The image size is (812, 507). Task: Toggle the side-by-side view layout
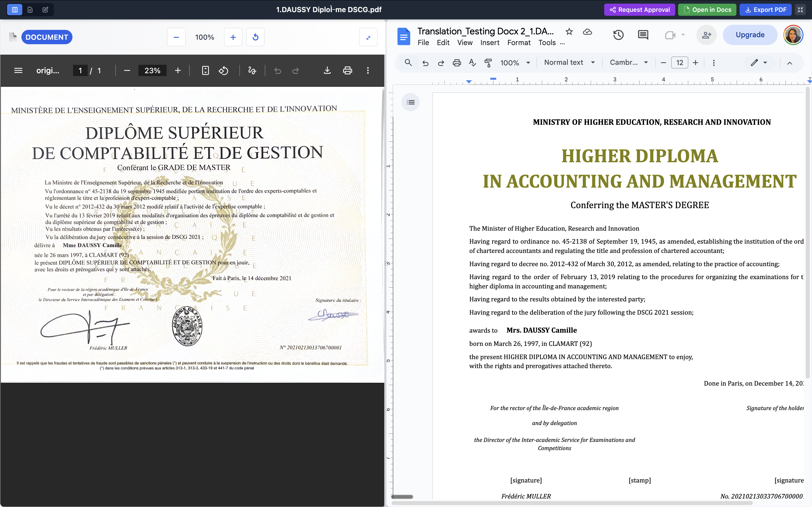[14, 9]
